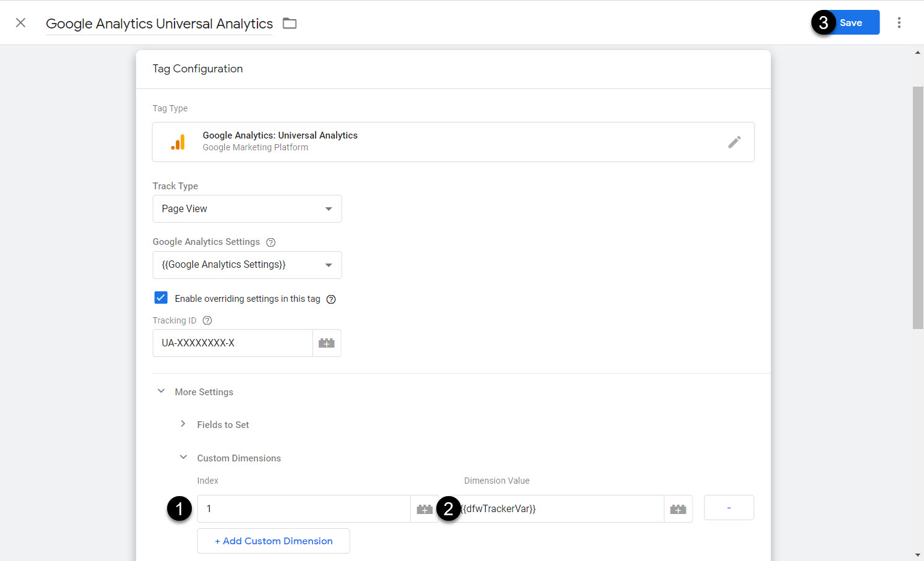Click the vertical scrollbar thumb
This screenshot has width=924, height=561.
coord(918,207)
